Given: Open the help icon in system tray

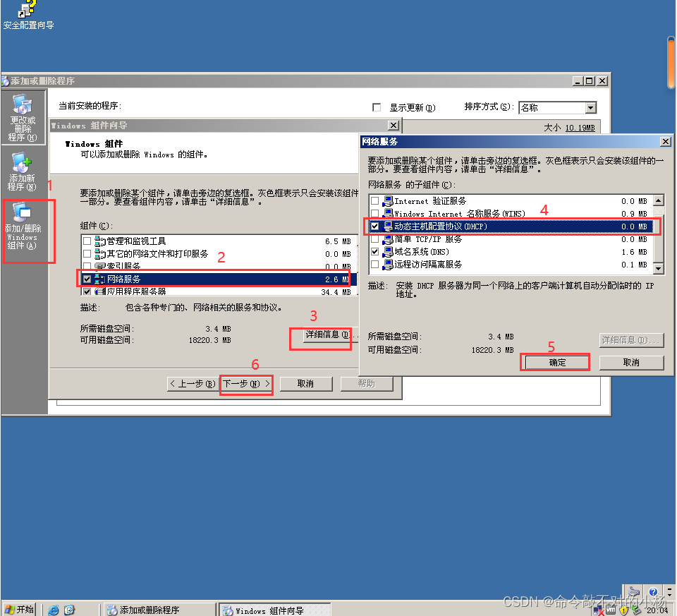Looking at the screenshot, I should click(653, 591).
